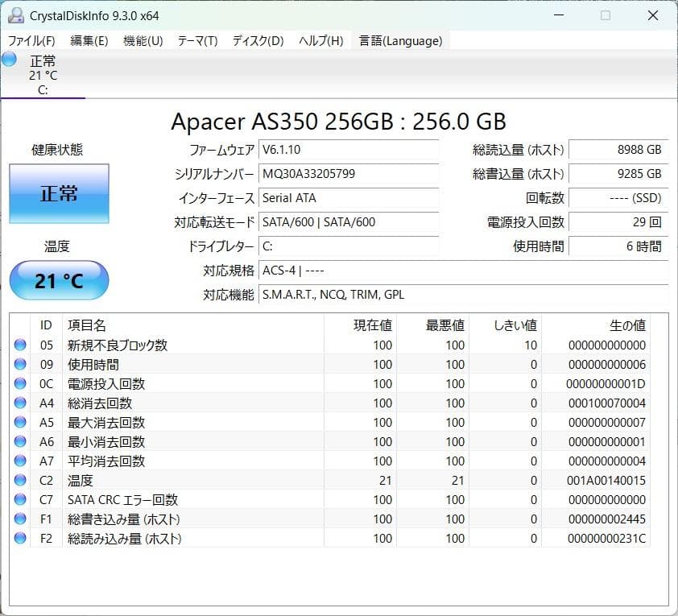Open the ヘルプ(H) menu
The image size is (678, 616).
click(320, 40)
